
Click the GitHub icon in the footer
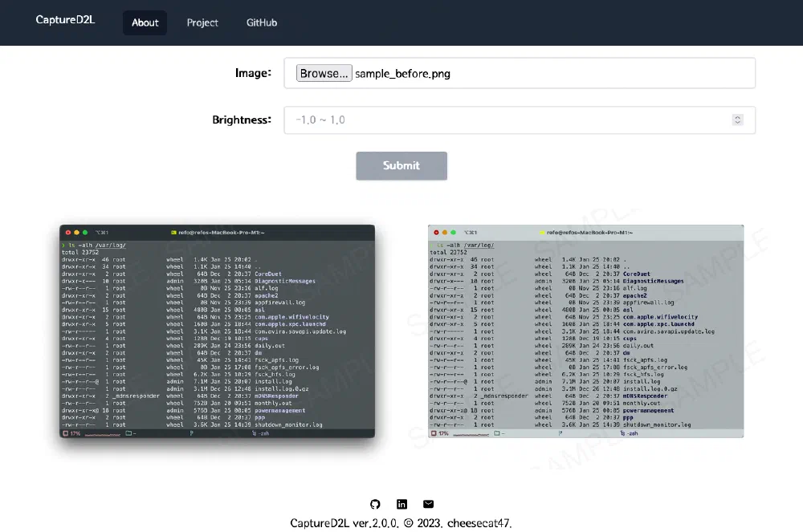(375, 504)
